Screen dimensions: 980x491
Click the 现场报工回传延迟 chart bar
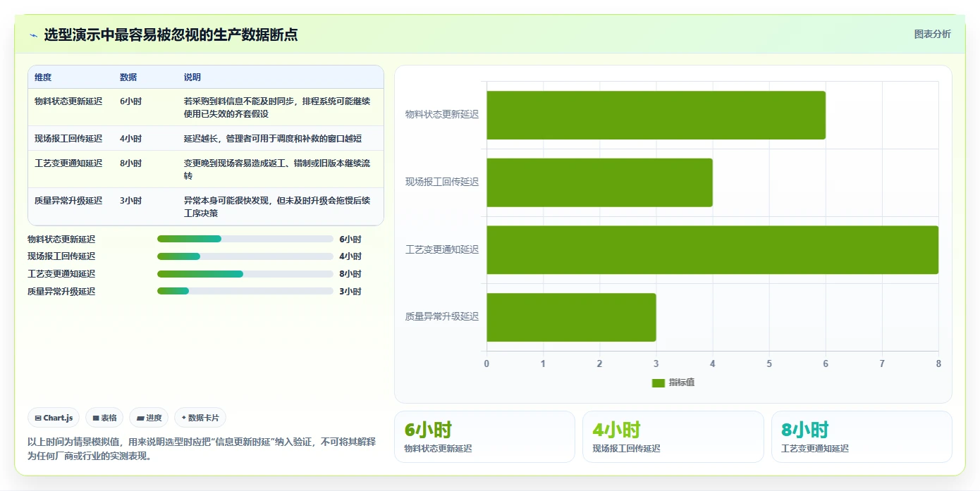click(599, 182)
